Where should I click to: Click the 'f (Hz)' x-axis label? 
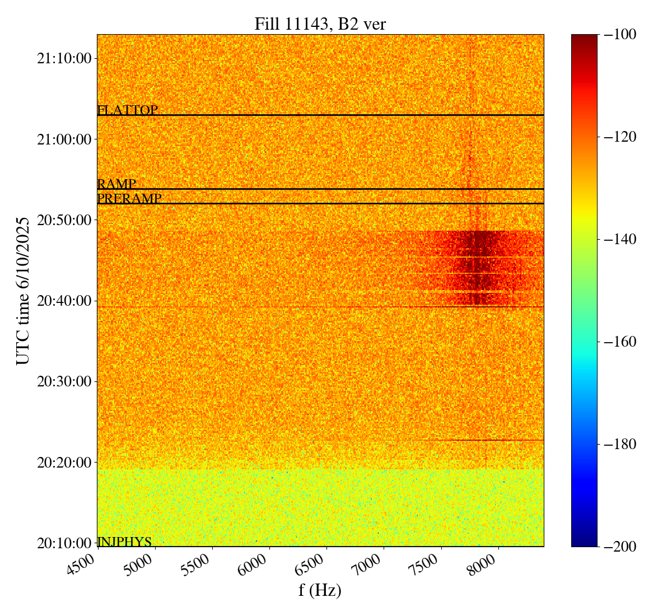point(320,590)
